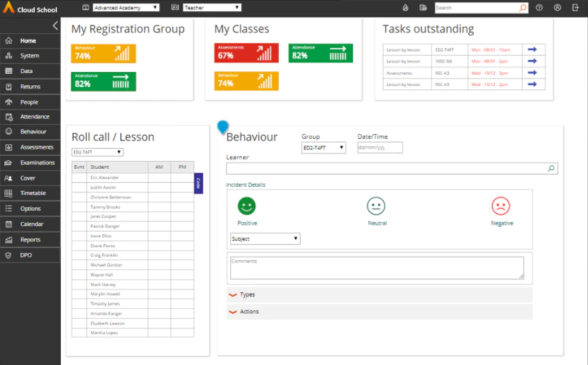Click the blue Code side tab
Screen dimensions: 588x365
[198, 183]
